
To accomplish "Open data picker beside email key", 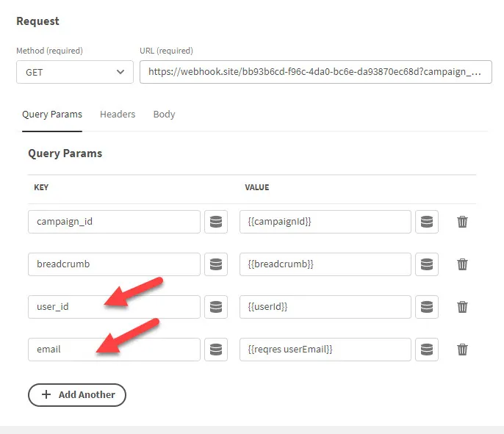I will pyautogui.click(x=216, y=350).
